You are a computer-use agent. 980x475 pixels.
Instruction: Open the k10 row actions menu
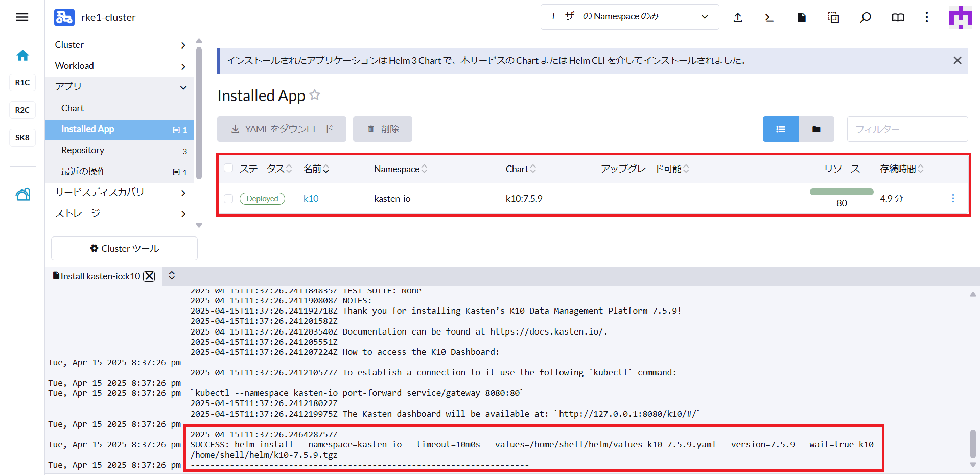click(x=953, y=198)
